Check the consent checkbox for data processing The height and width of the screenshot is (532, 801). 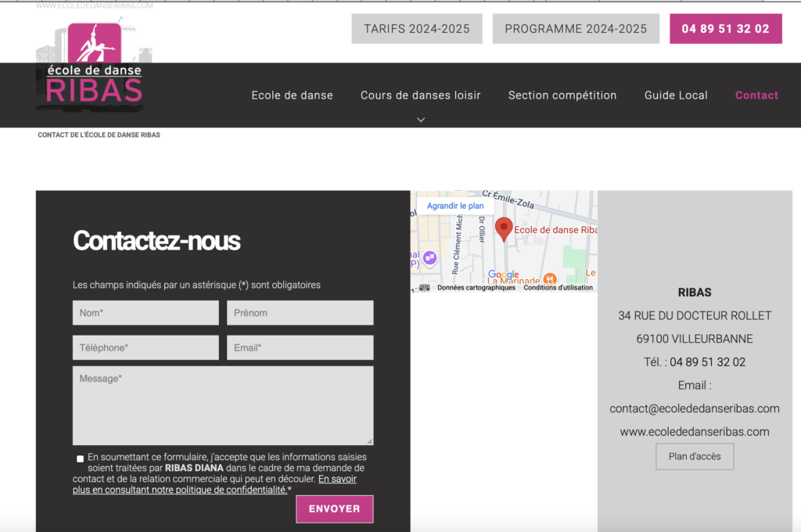pos(80,458)
